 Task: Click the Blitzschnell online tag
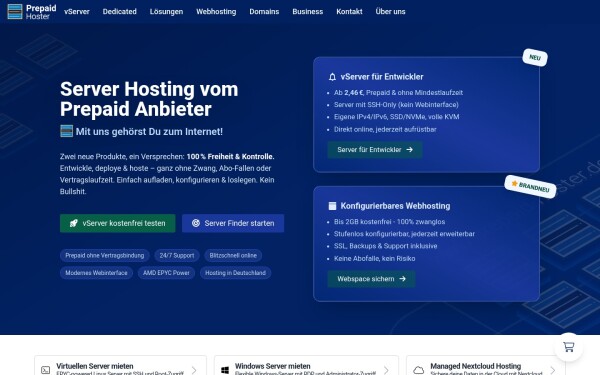click(233, 256)
